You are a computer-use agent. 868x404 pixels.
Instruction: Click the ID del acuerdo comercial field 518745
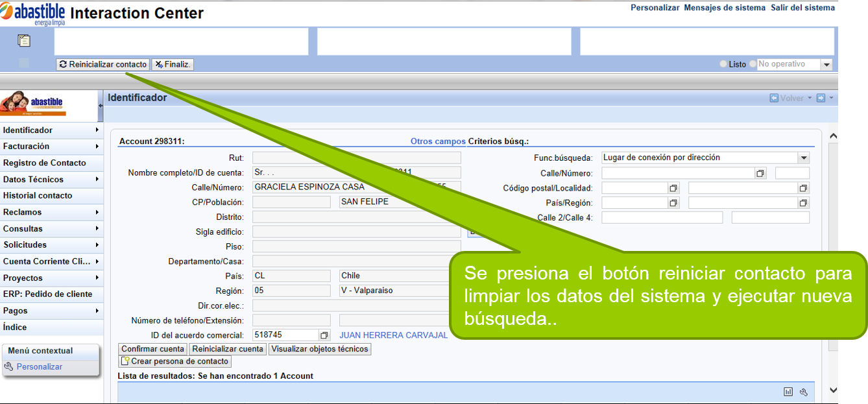286,335
